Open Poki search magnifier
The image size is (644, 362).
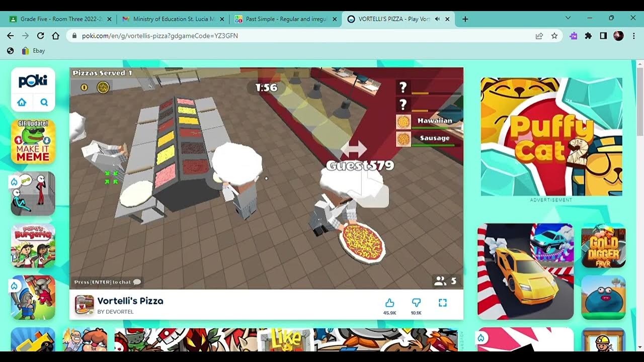pyautogui.click(x=44, y=103)
